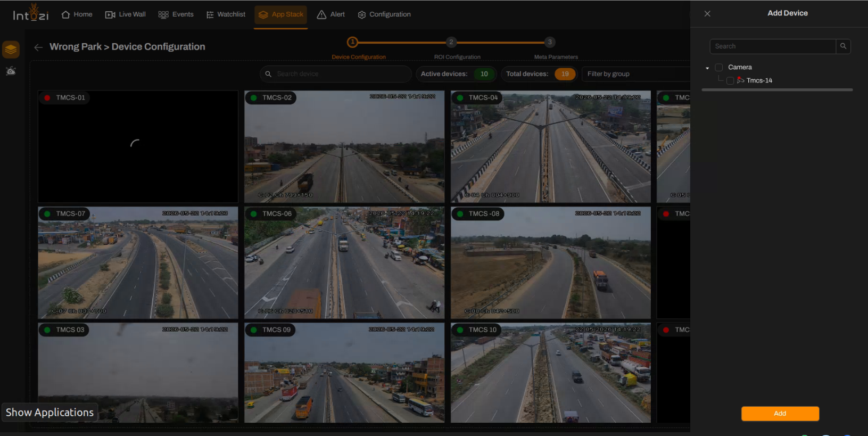The image size is (868, 436).
Task: Tick the Tmcs-14 checkbox
Action: (x=730, y=80)
